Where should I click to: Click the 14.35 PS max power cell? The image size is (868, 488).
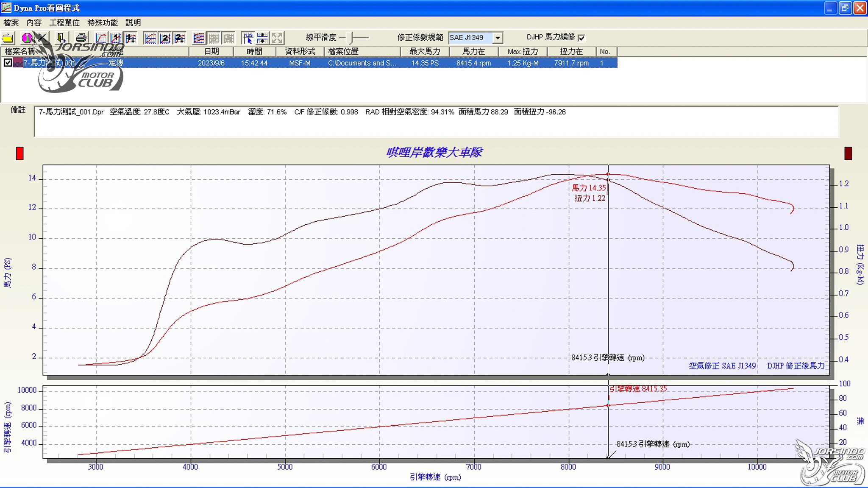425,63
